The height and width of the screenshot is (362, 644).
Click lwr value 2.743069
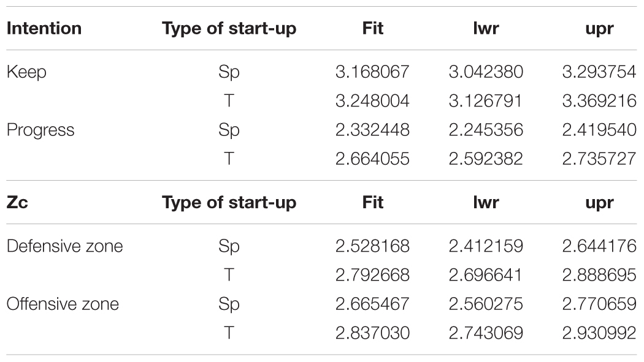pyautogui.click(x=486, y=333)
